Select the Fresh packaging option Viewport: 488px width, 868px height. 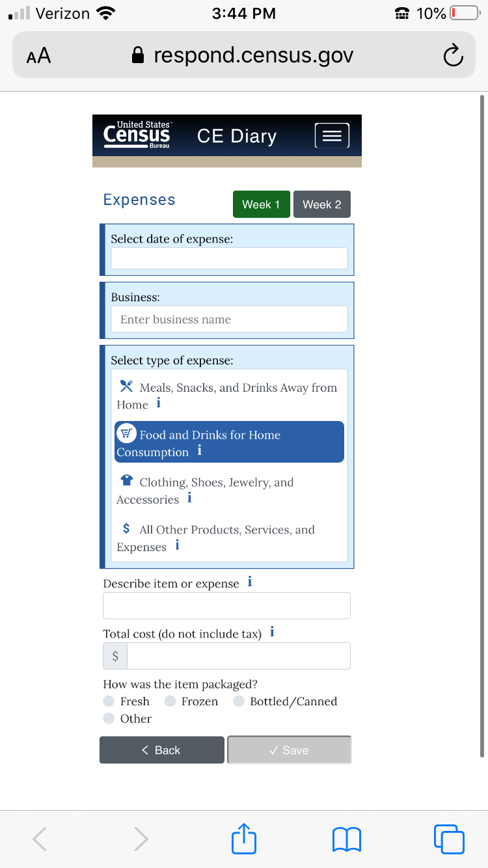(x=109, y=701)
